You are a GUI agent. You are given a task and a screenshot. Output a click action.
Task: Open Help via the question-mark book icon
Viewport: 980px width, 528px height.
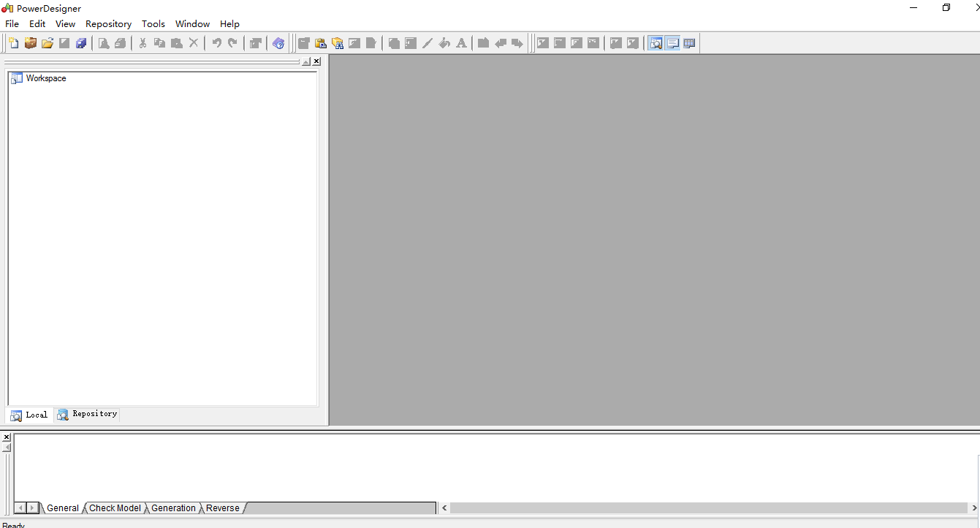[278, 43]
